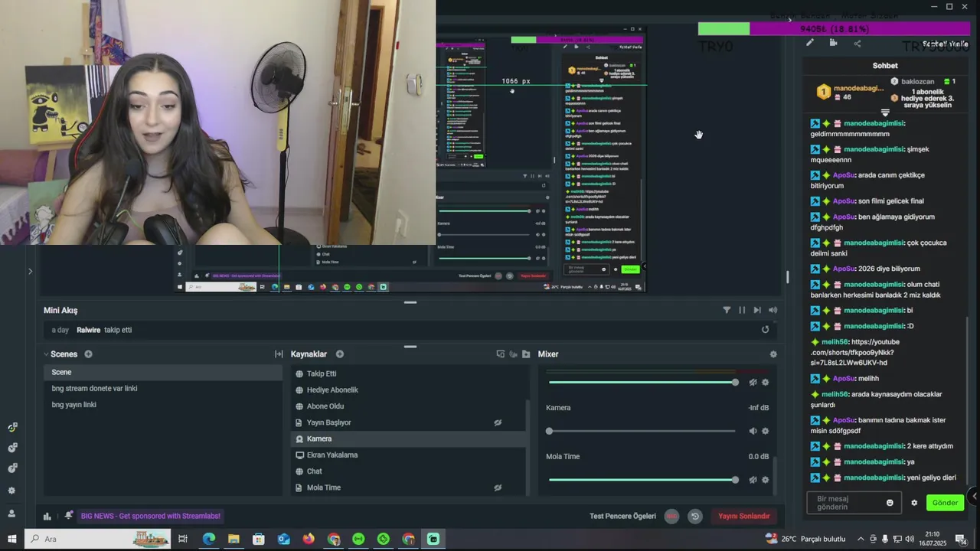
Task: Adjust the Kamera volume slider
Action: [x=642, y=431]
